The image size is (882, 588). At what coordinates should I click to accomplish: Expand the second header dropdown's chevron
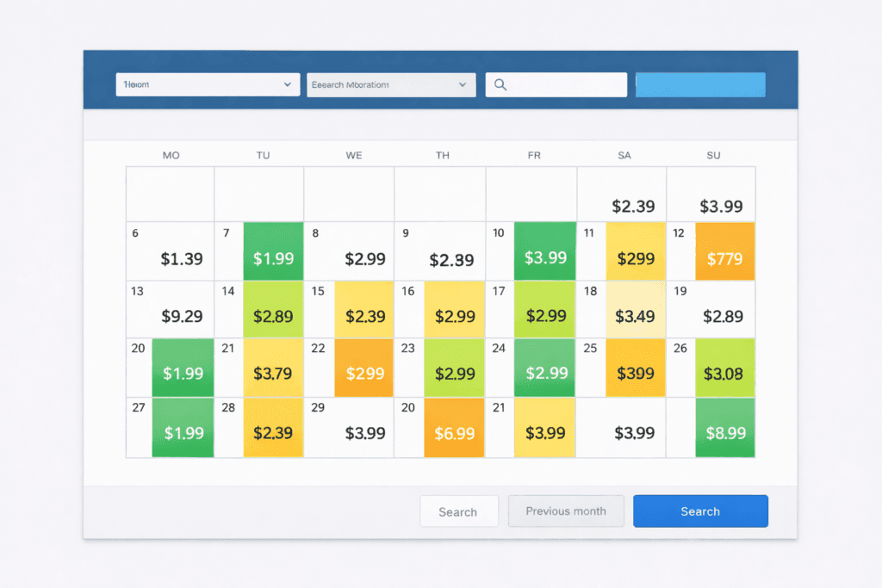[463, 85]
